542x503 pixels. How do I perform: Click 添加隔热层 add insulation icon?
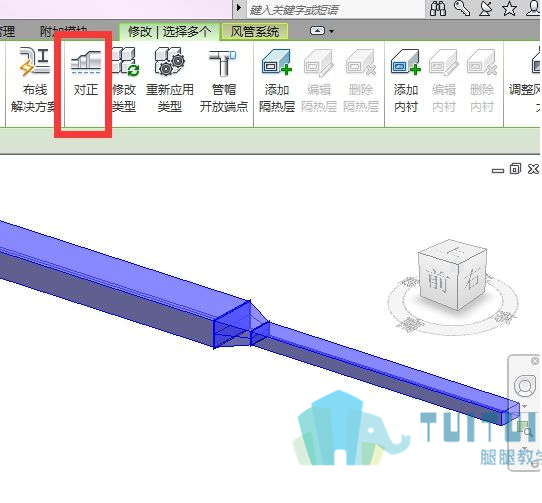tap(277, 80)
